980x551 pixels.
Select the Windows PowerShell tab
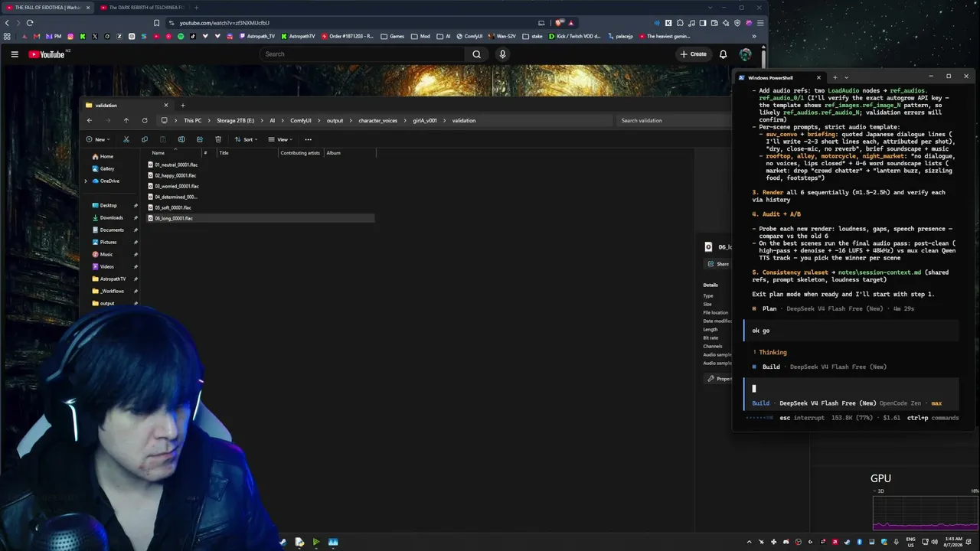[779, 77]
